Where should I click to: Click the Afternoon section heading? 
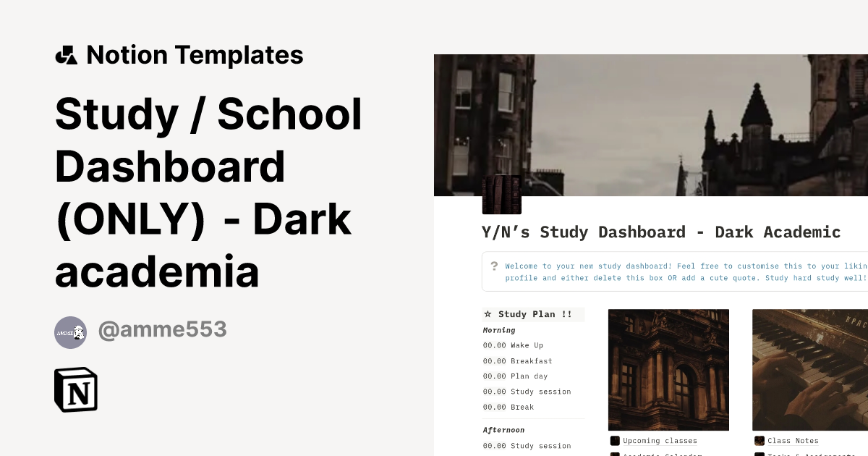503,430
